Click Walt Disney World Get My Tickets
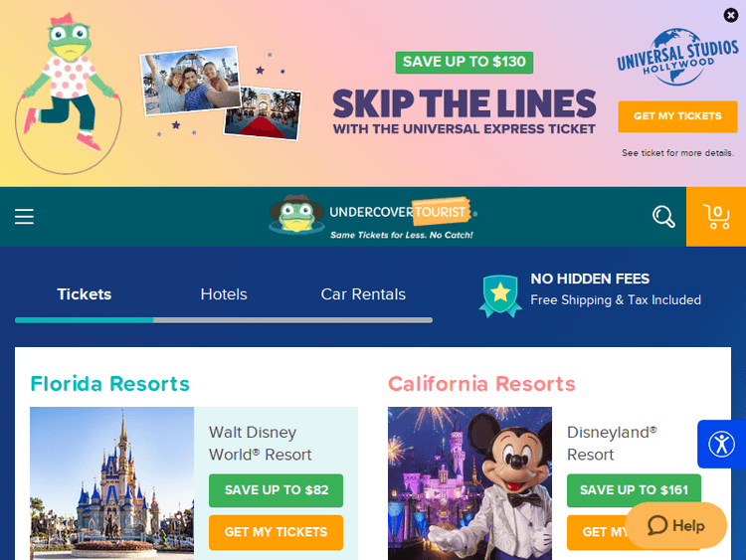The image size is (746, 560). [276, 532]
